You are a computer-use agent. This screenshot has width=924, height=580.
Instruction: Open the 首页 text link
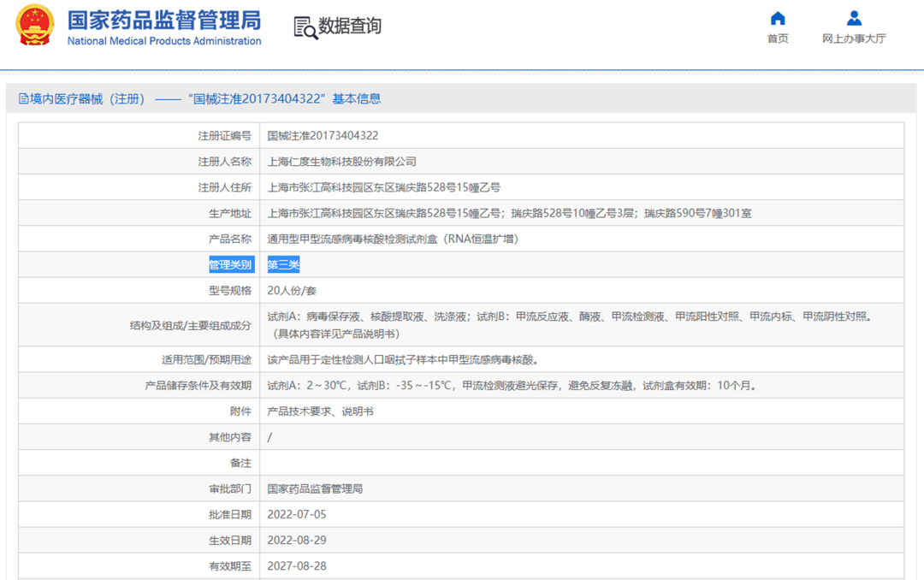tap(777, 39)
